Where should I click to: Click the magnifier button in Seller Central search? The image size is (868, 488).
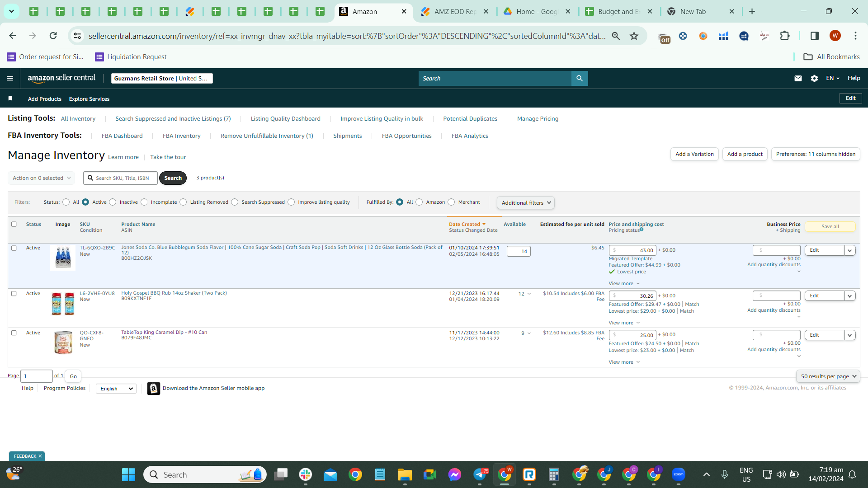pos(580,79)
